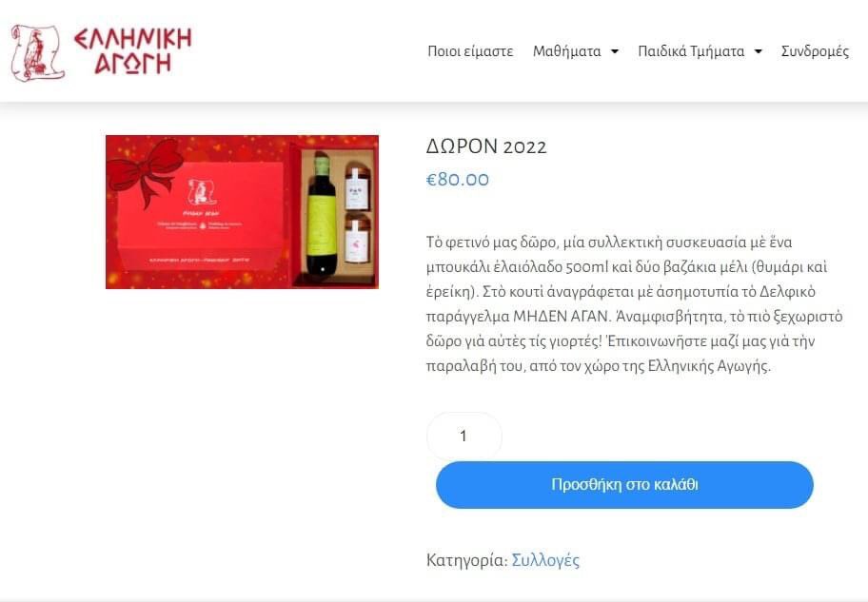The width and height of the screenshot is (868, 602).
Task: Click the white emblem on the red box
Action: (202, 192)
